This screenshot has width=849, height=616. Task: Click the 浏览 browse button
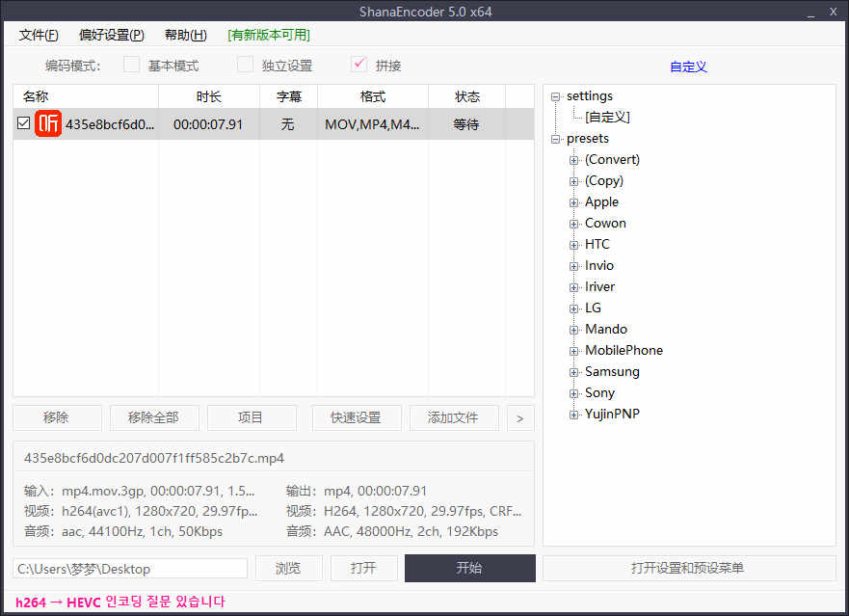[288, 568]
